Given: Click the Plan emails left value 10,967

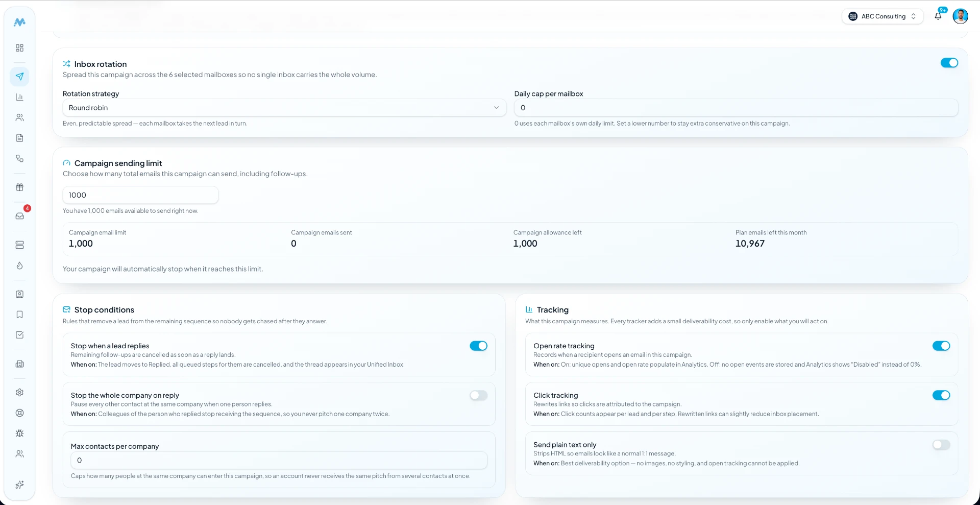Looking at the screenshot, I should [x=750, y=244].
